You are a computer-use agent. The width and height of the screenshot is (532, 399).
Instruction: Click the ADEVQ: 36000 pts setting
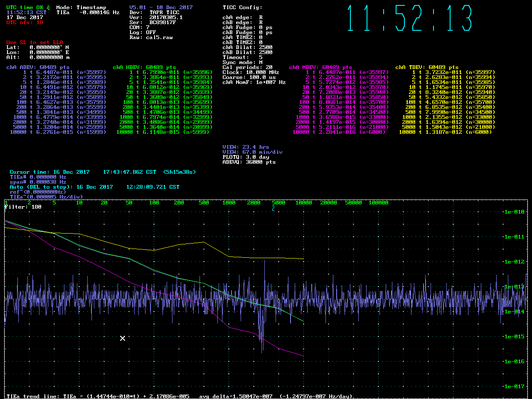249,162
